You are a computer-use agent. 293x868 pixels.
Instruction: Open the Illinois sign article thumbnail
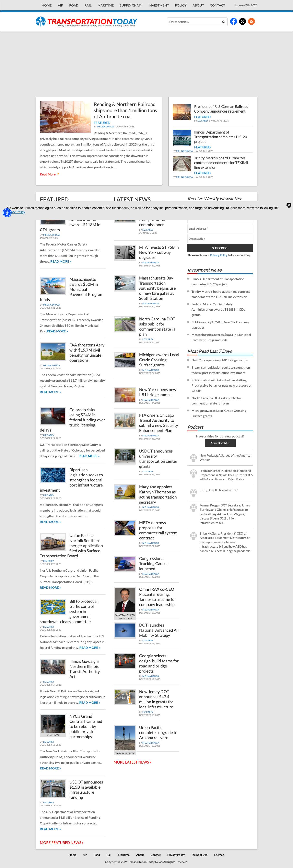(182, 137)
